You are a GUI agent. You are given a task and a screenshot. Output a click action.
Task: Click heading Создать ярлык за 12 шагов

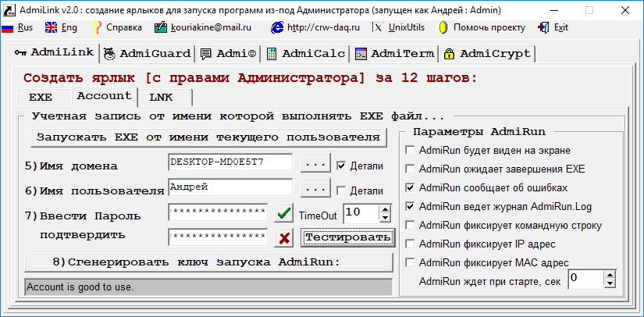(x=251, y=78)
